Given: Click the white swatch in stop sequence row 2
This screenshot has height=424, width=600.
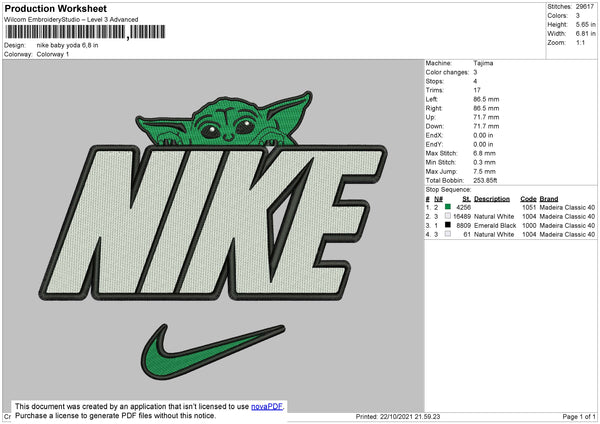Looking at the screenshot, I should [448, 216].
